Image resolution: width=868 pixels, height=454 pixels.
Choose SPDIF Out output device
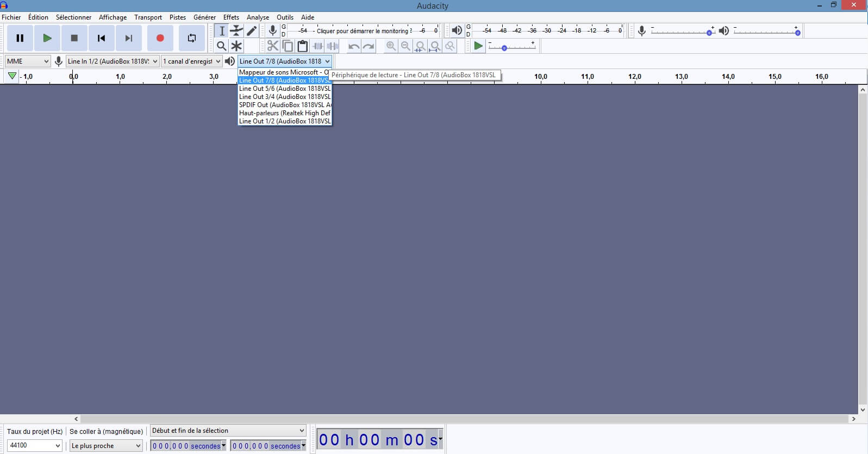(x=285, y=105)
